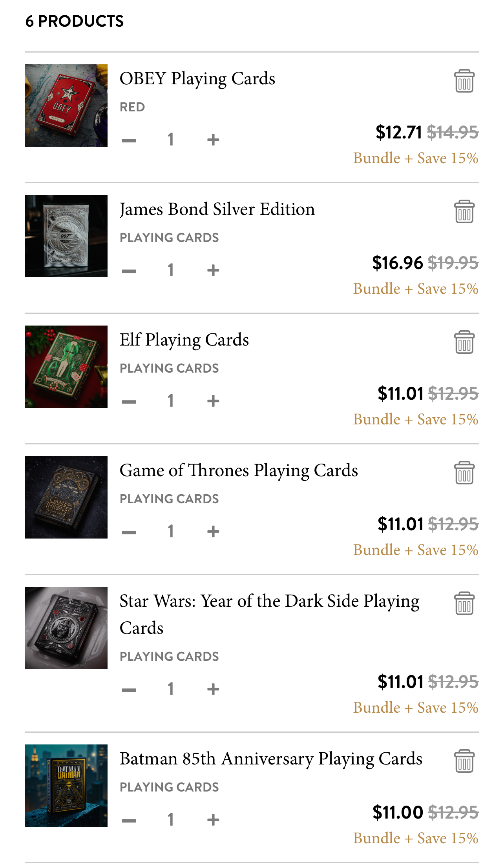Delete James Bond Silver Edition from cart

(x=464, y=212)
